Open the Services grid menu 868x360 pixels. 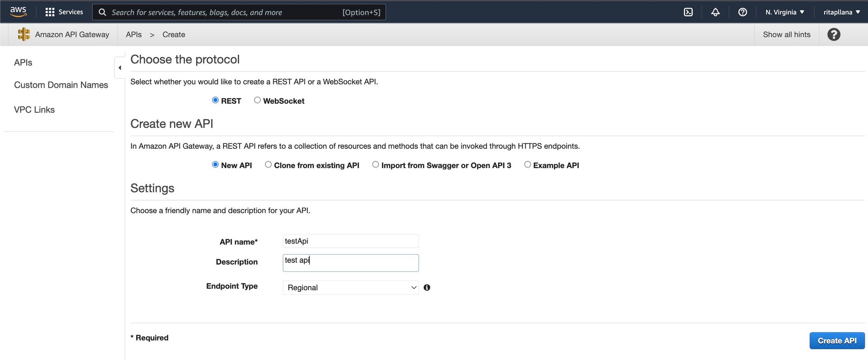tap(50, 12)
